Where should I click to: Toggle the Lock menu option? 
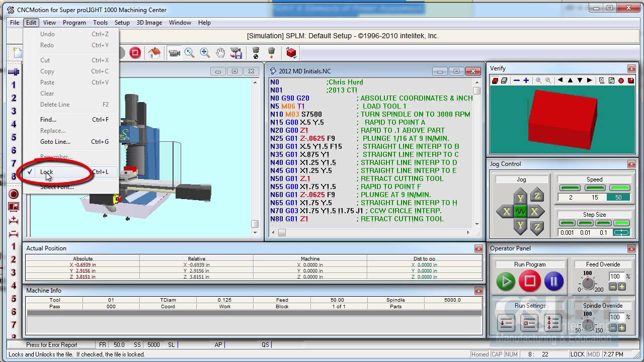pyautogui.click(x=70, y=172)
